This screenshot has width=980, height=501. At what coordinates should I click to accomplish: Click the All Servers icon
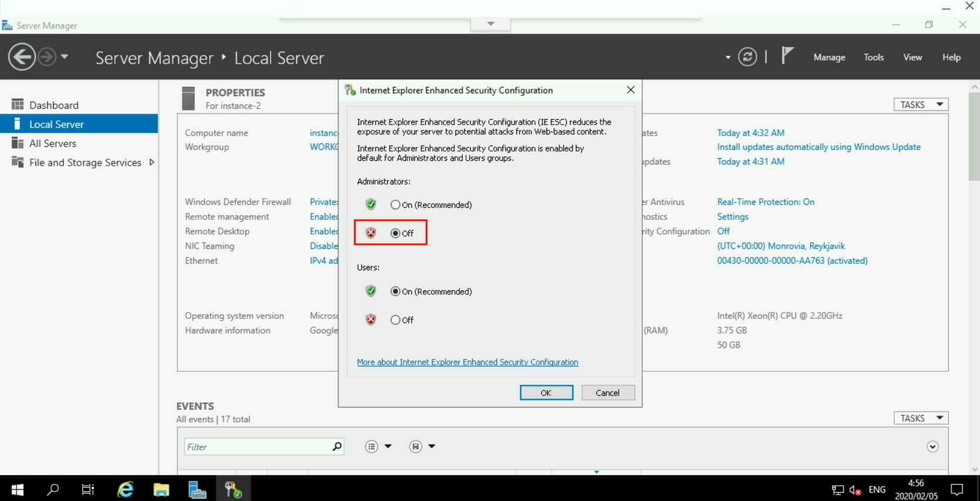(18, 143)
